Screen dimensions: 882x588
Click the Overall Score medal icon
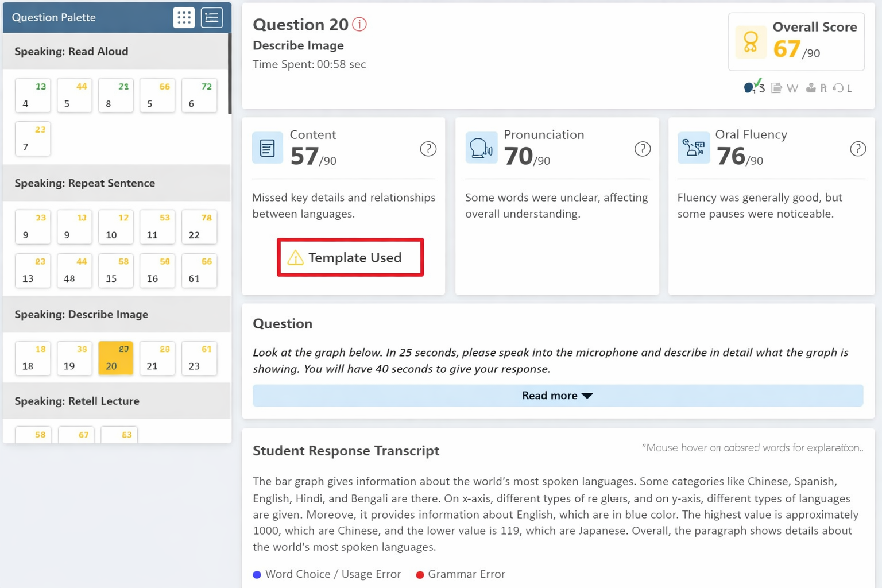pos(751,42)
